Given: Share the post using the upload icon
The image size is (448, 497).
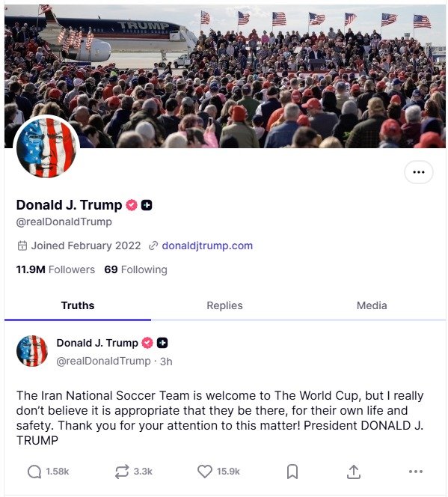Looking at the screenshot, I should [353, 472].
